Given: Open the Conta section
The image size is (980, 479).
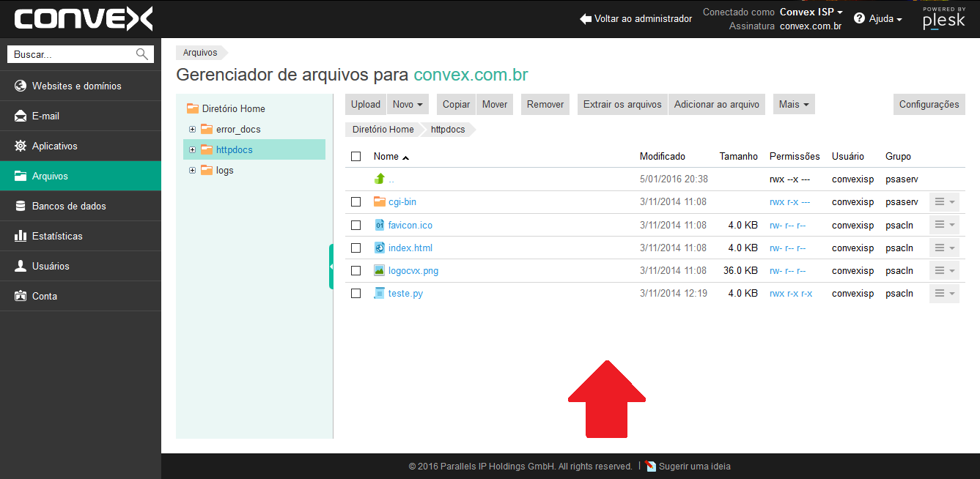Looking at the screenshot, I should click(x=81, y=296).
